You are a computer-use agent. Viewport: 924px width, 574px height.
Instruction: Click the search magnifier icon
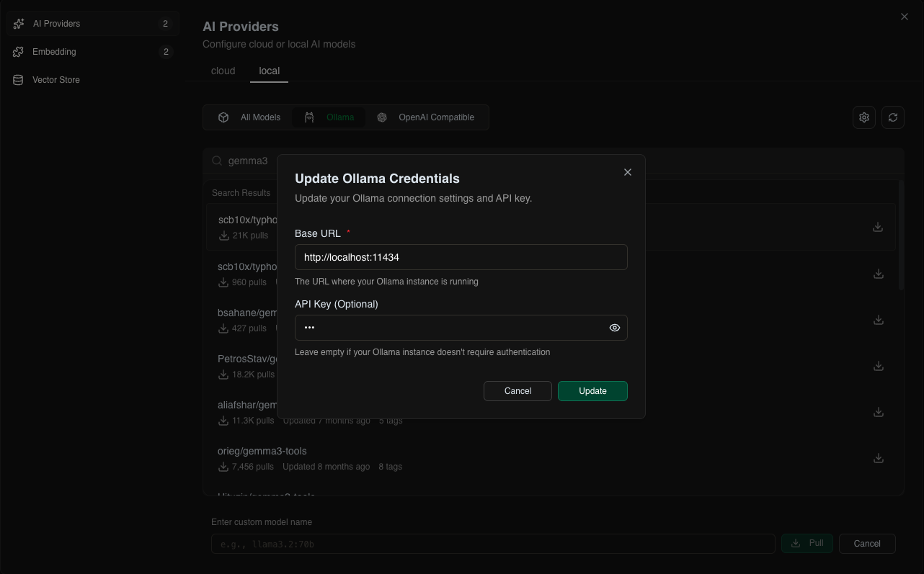tap(217, 161)
